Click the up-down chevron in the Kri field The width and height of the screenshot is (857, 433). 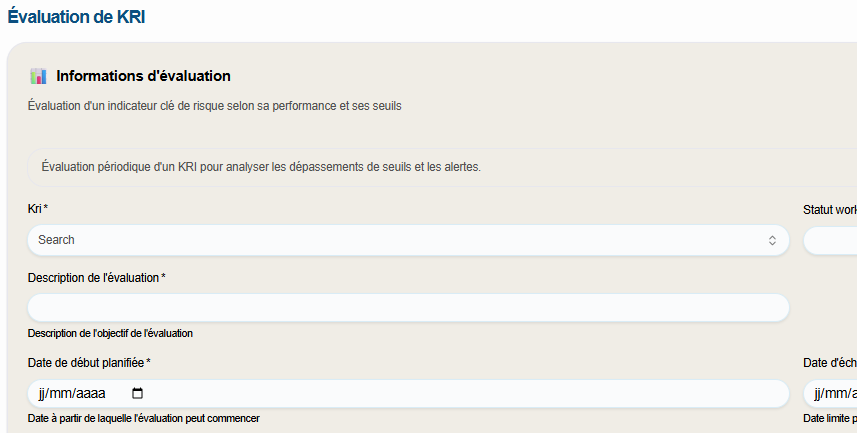point(772,240)
